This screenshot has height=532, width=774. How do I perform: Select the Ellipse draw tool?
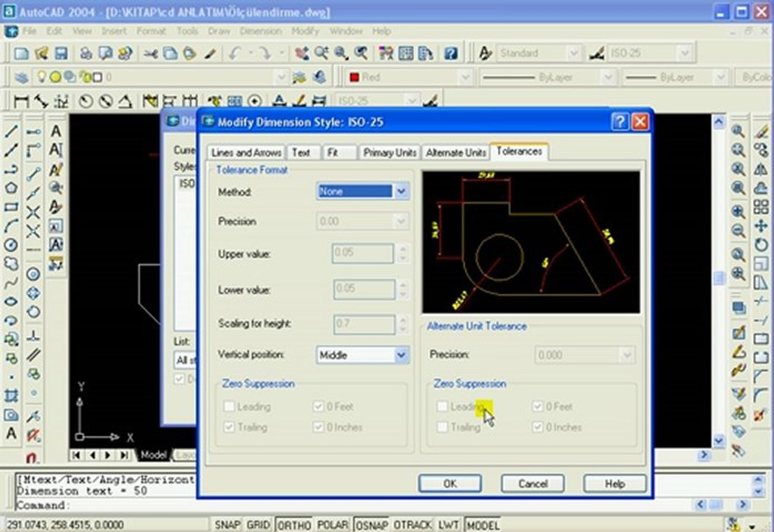(11, 301)
